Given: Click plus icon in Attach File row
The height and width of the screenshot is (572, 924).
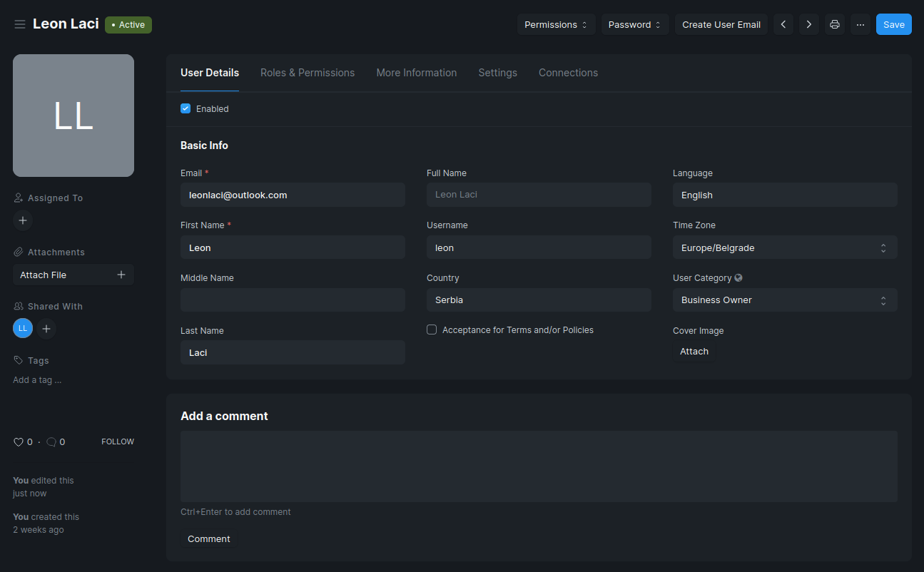Looking at the screenshot, I should [x=121, y=275].
